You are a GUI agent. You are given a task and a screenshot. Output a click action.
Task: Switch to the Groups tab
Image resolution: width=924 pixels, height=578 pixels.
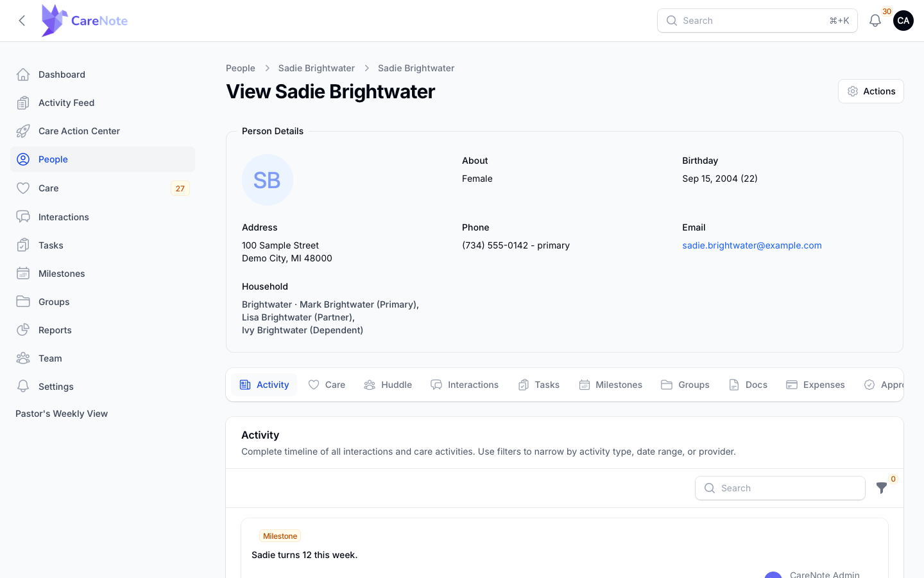coord(685,385)
